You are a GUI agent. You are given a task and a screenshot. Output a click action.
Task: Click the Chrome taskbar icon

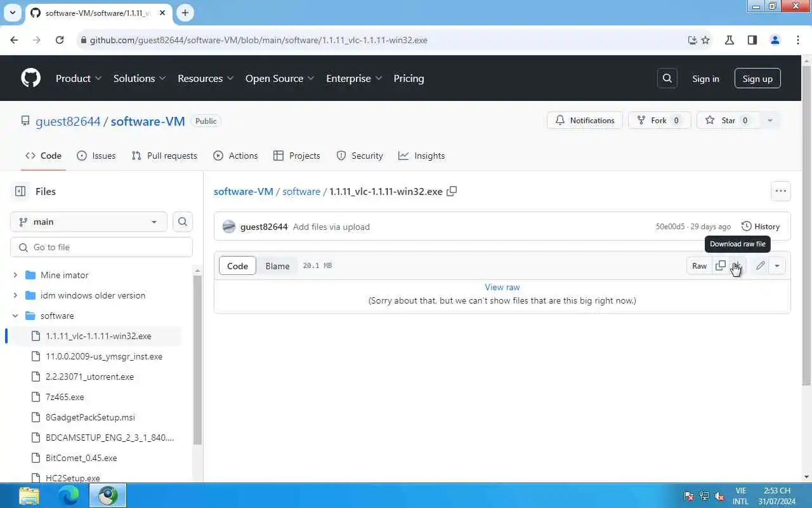point(108,495)
